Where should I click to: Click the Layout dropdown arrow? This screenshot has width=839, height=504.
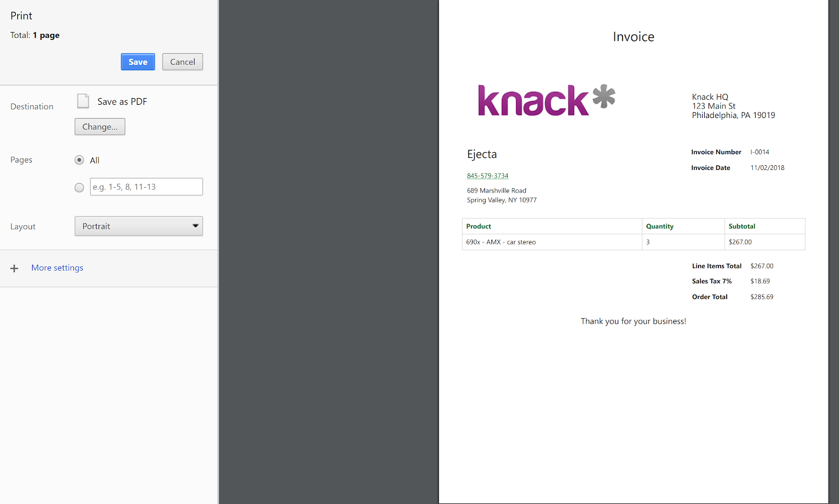pyautogui.click(x=195, y=226)
